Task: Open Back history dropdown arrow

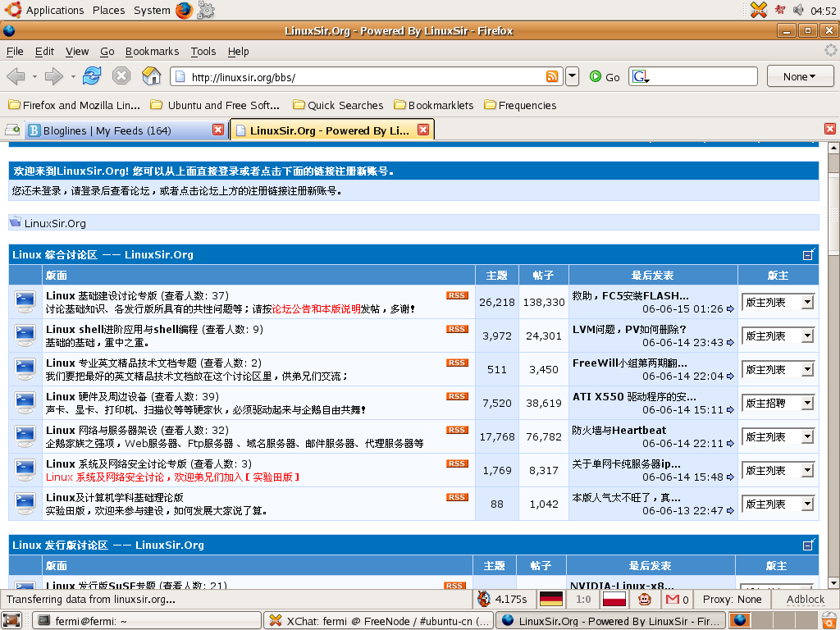Action: pyautogui.click(x=34, y=76)
